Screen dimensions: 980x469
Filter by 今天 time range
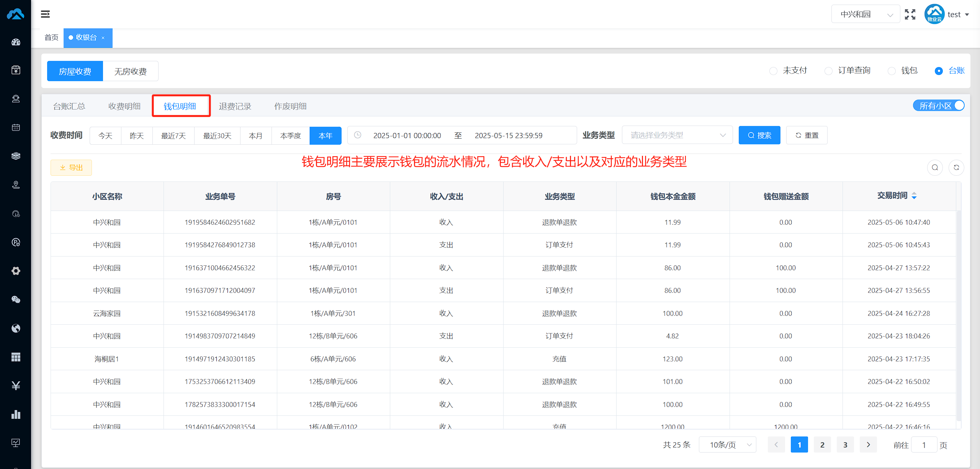coord(105,136)
